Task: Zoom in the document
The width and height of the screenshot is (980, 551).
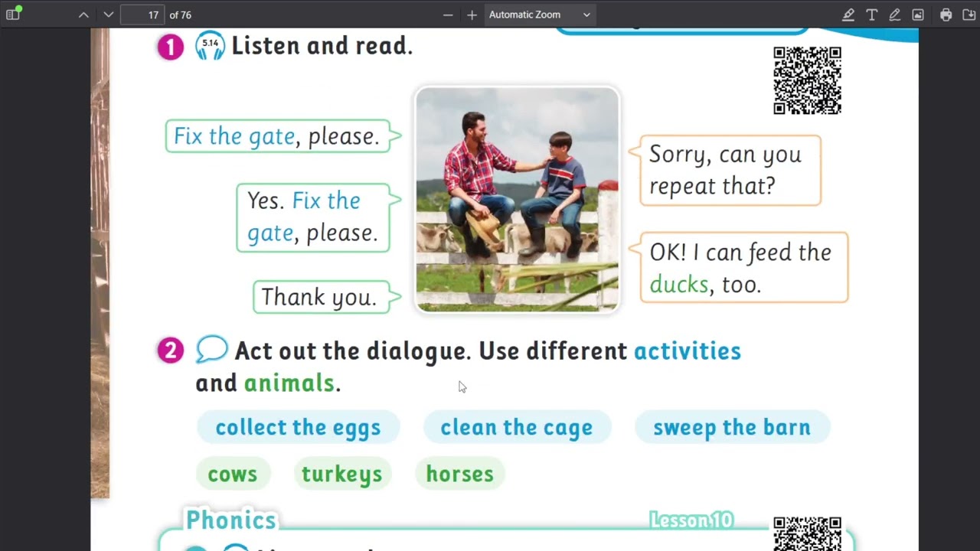Action: [472, 15]
